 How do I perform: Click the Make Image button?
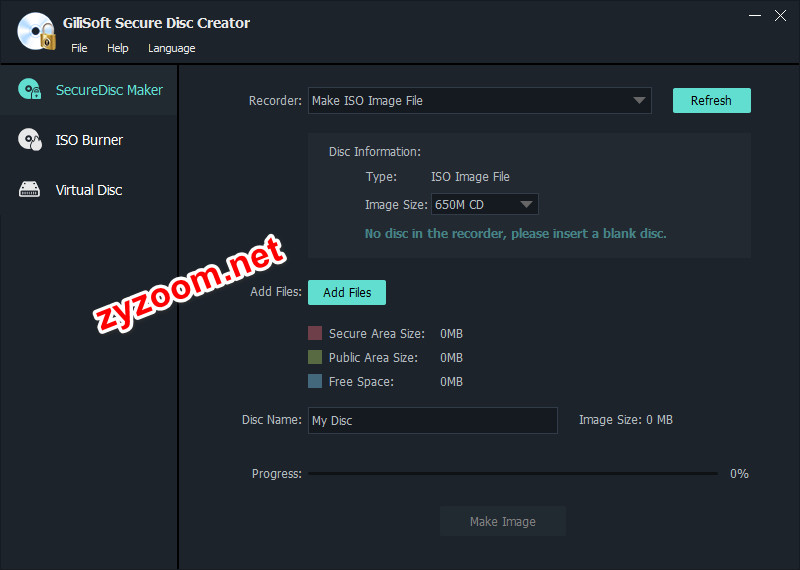503,521
